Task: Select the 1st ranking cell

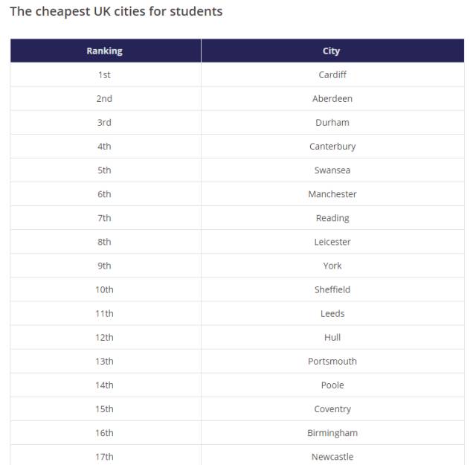Action: (x=104, y=75)
